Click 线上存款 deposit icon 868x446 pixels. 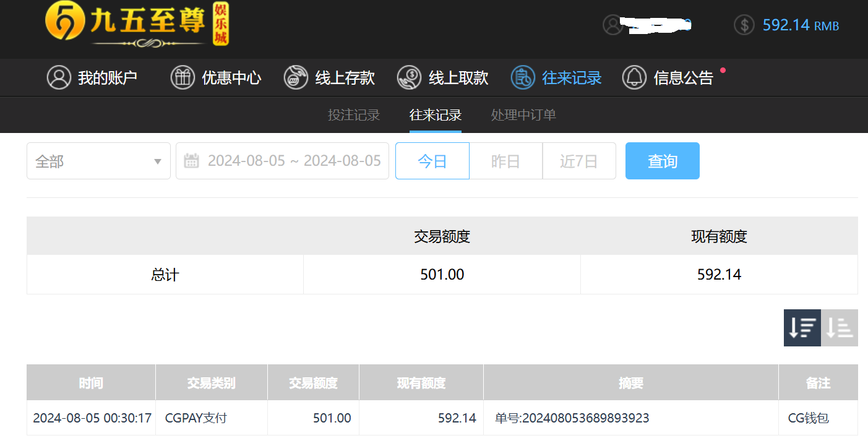click(296, 78)
